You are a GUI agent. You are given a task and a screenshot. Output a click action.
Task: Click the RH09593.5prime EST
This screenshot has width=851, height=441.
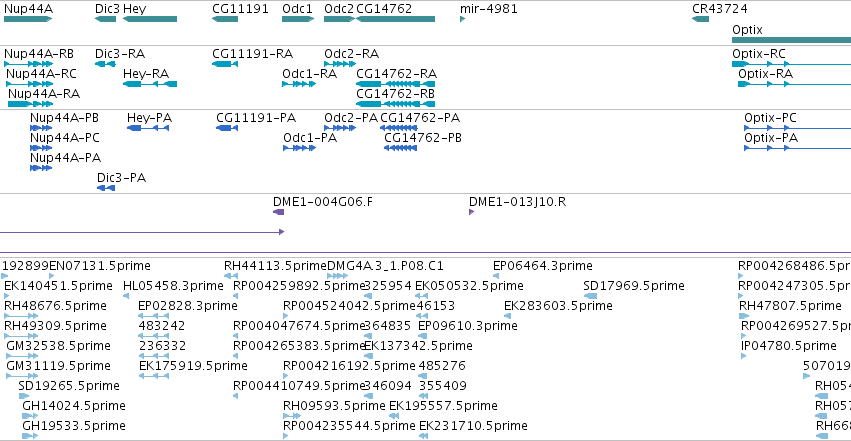click(334, 407)
